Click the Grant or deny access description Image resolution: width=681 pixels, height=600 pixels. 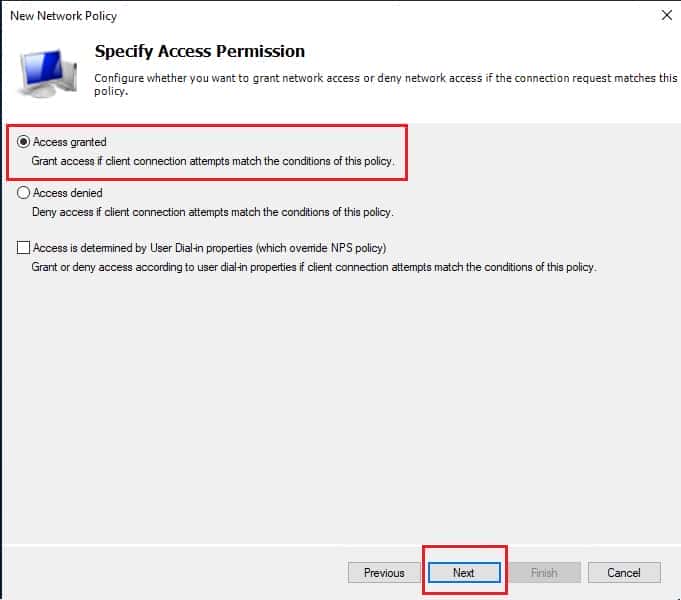(314, 267)
